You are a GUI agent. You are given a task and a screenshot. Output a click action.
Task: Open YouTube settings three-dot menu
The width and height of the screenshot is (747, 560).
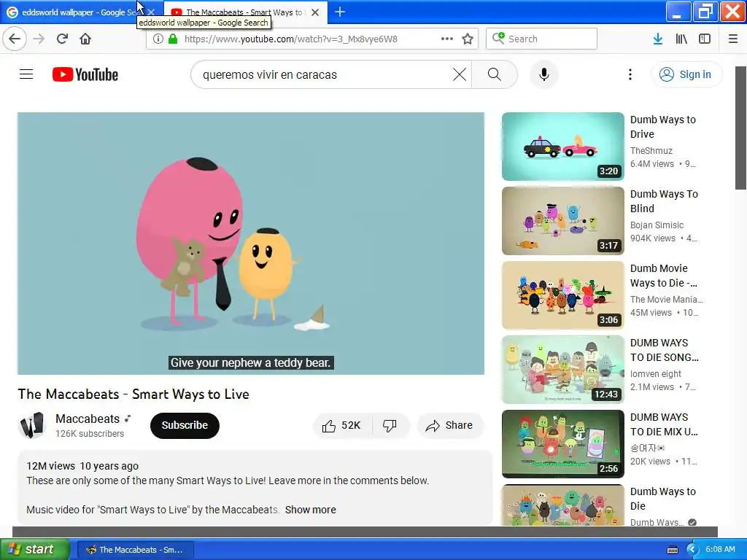coord(630,74)
